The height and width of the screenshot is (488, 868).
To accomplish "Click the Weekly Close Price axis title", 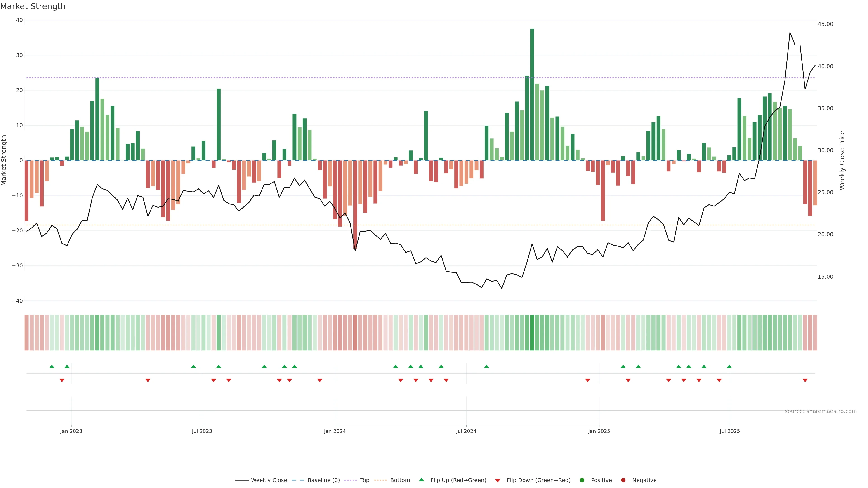I will 842,160.
